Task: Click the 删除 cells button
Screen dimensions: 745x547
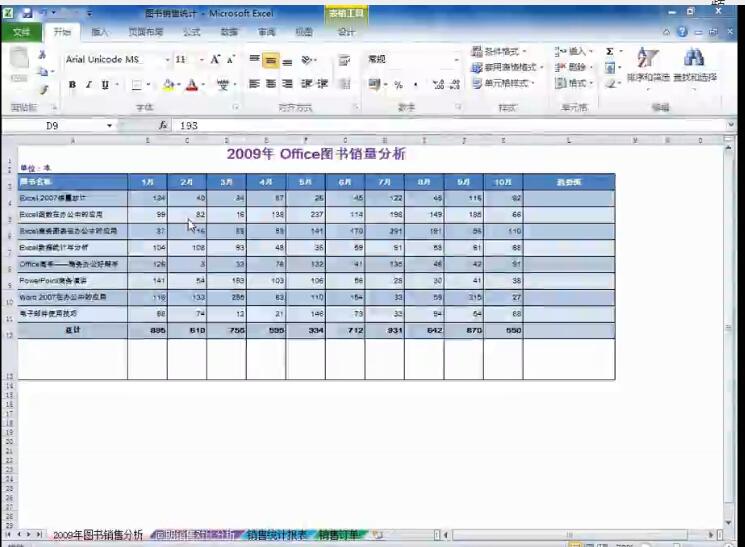Action: click(575, 67)
